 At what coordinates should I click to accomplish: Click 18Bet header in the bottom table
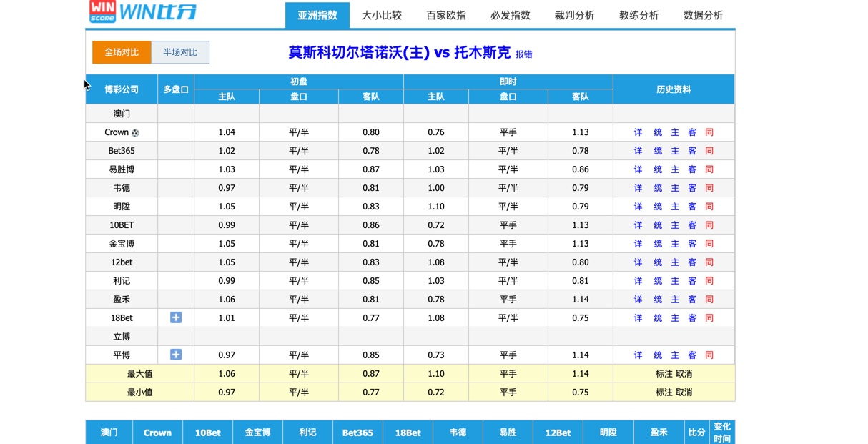point(408,433)
